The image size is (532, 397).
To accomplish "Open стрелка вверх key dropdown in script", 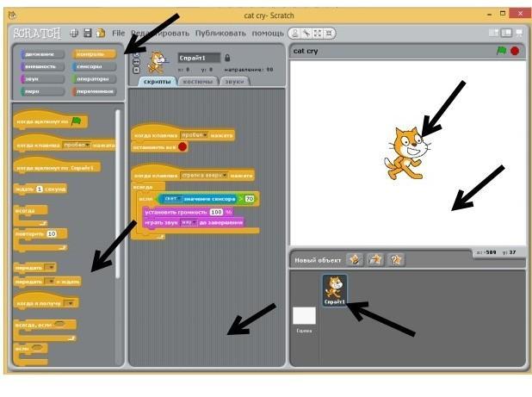I will click(204, 176).
